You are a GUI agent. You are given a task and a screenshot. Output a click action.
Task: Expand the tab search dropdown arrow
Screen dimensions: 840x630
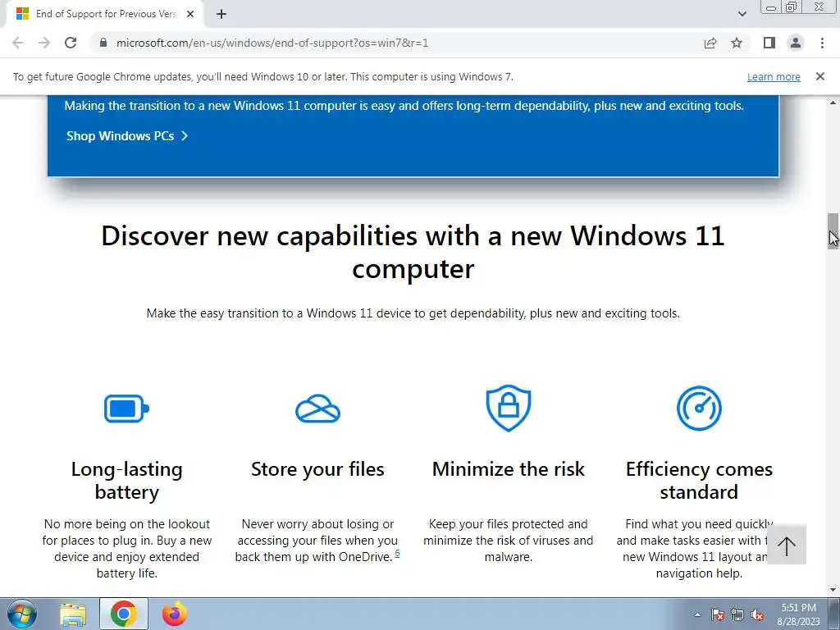pyautogui.click(x=742, y=14)
